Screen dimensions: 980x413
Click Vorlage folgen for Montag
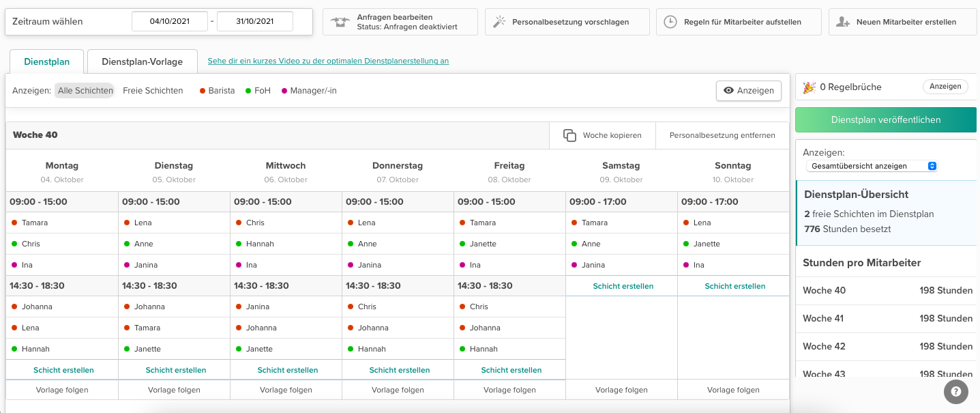(x=62, y=390)
